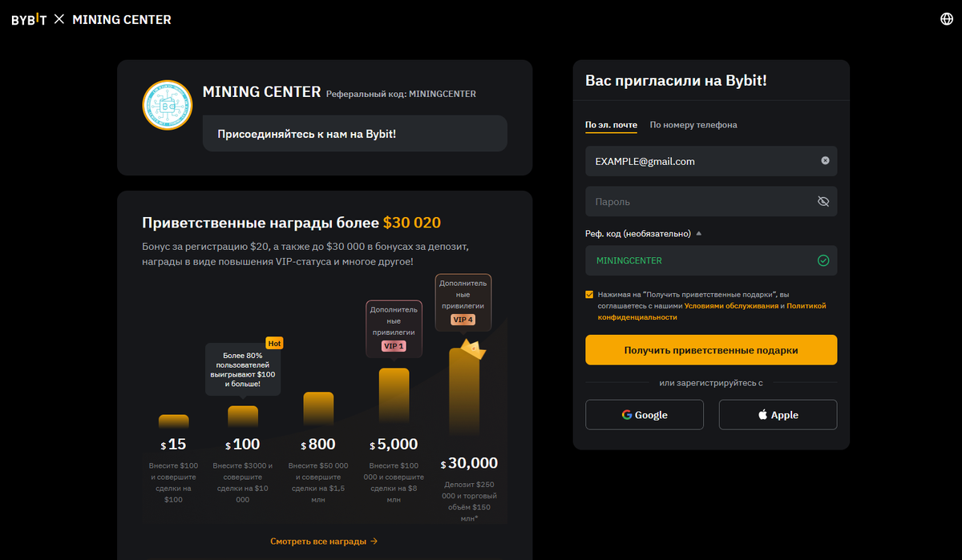This screenshot has height=560, width=962.
Task: Click the Mining Center round avatar
Action: (167, 105)
